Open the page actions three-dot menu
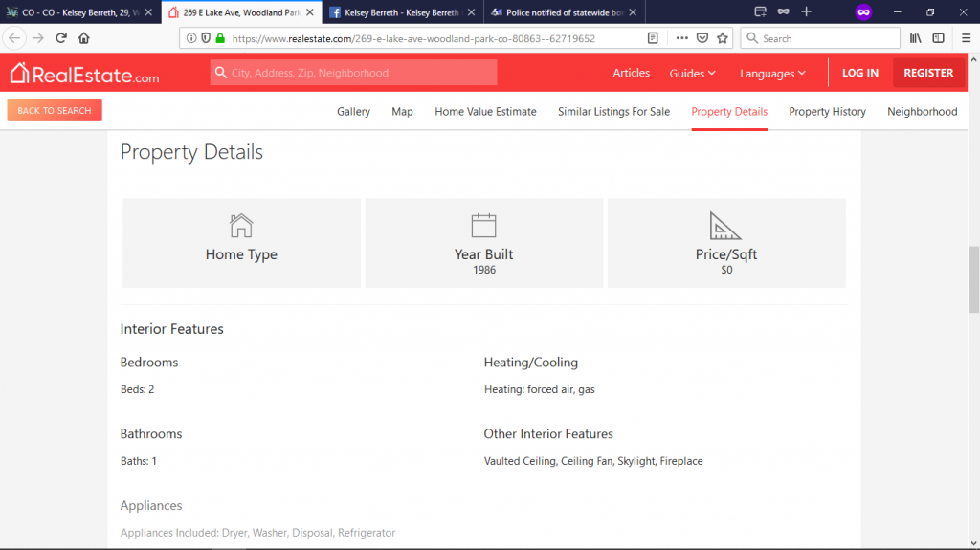This screenshot has height=550, width=980. [681, 38]
